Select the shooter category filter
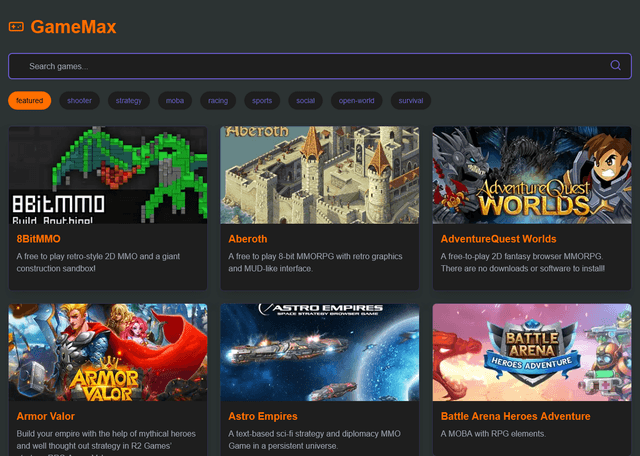The image size is (640, 456). [79, 100]
